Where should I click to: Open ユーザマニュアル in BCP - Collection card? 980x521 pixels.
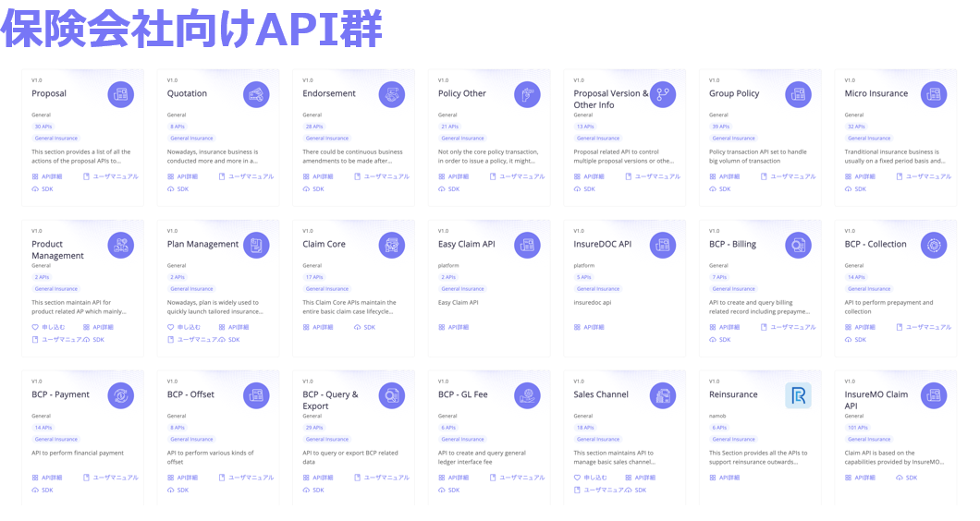point(924,327)
